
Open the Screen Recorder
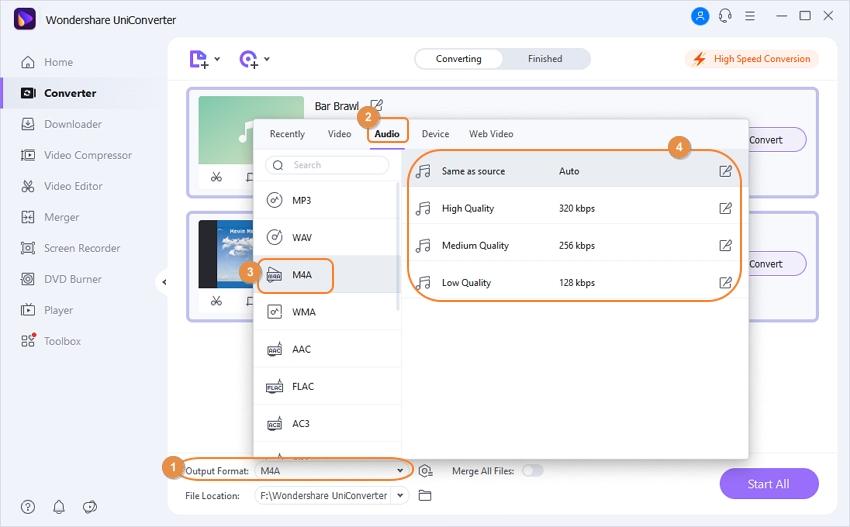(70, 248)
